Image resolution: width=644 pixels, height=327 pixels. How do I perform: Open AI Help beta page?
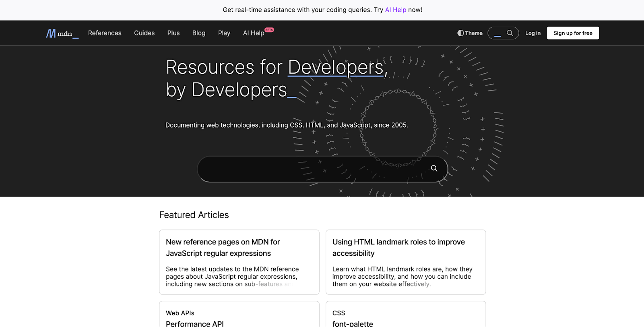pyautogui.click(x=258, y=33)
